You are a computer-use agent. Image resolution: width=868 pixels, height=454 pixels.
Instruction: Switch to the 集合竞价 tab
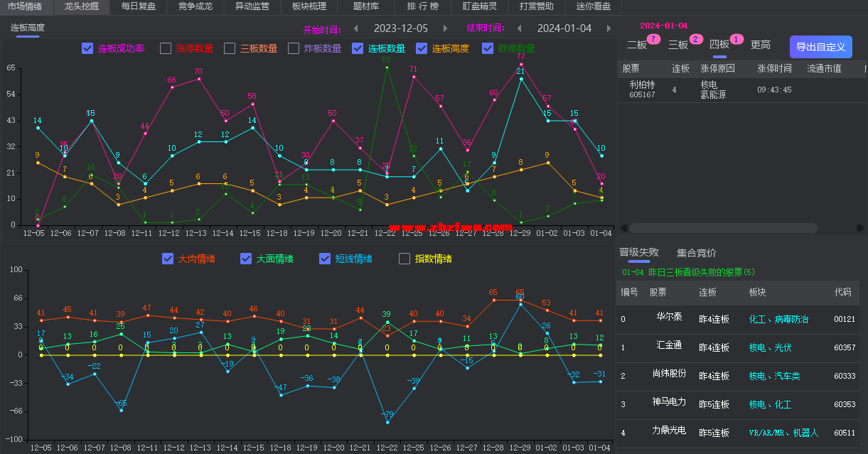pos(696,253)
